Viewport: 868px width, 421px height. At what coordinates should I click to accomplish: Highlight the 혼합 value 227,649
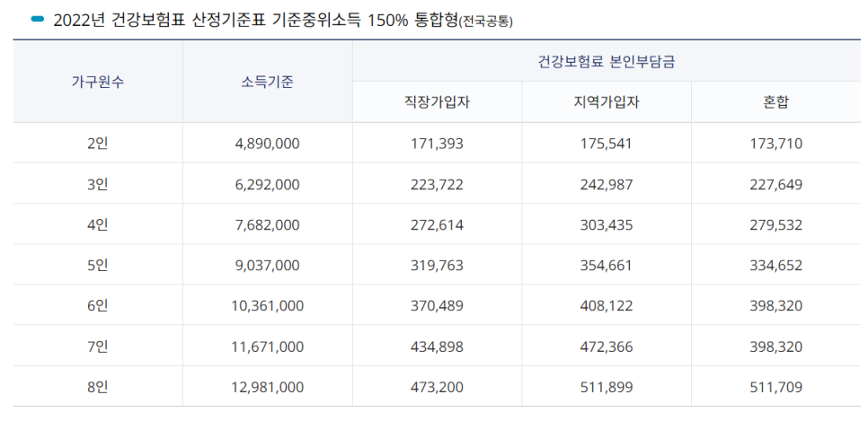[776, 184]
